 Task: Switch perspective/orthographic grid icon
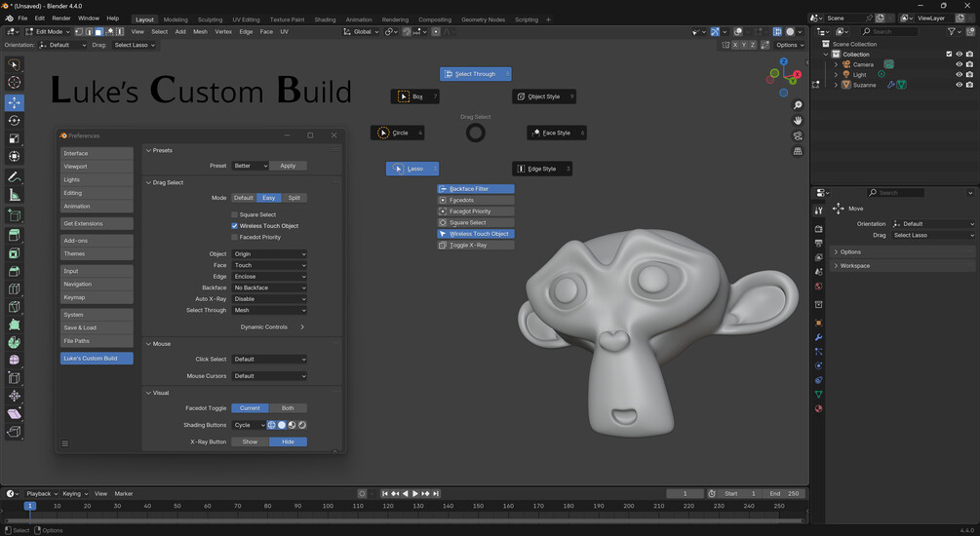click(798, 151)
